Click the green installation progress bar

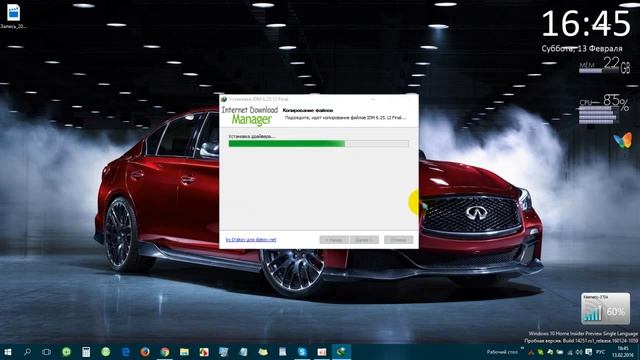pos(318,144)
